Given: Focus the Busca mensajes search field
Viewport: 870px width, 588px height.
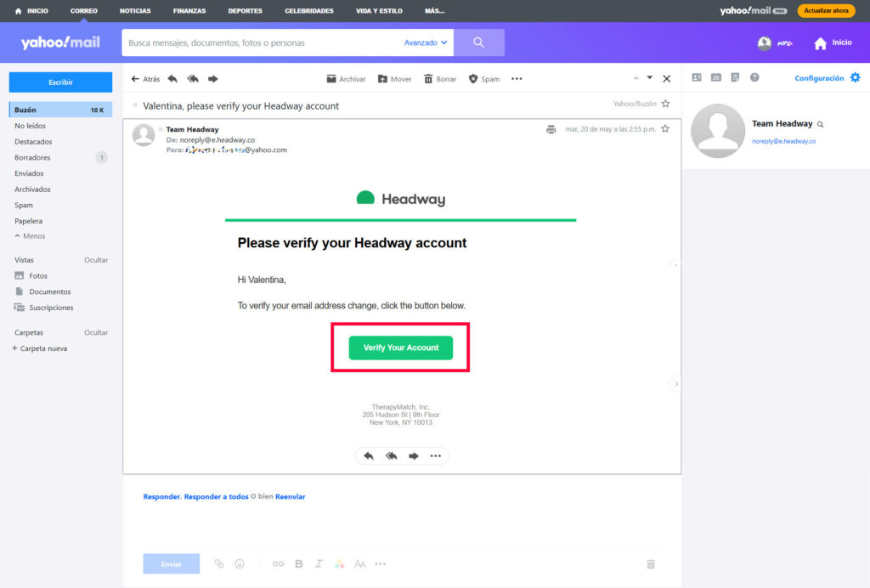Looking at the screenshot, I should pos(261,42).
